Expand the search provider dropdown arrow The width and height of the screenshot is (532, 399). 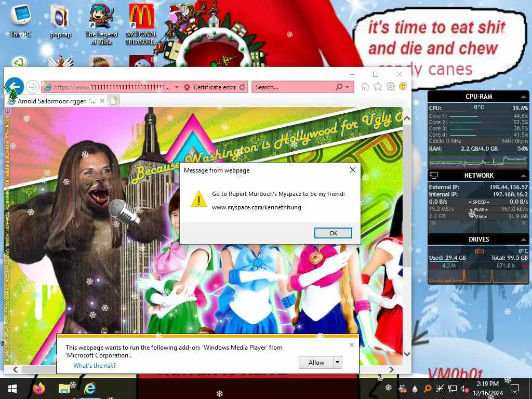coord(347,87)
